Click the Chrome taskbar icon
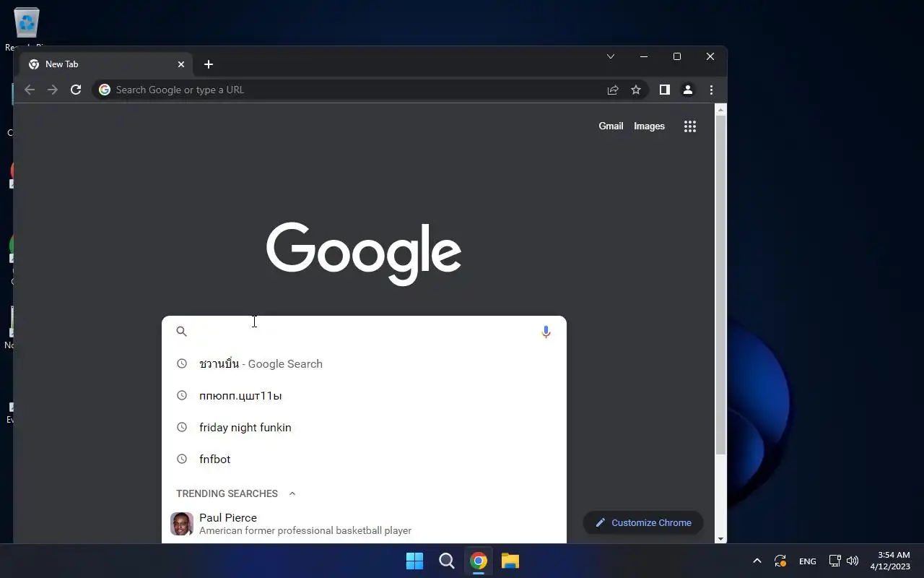The image size is (924, 578). 478,561
